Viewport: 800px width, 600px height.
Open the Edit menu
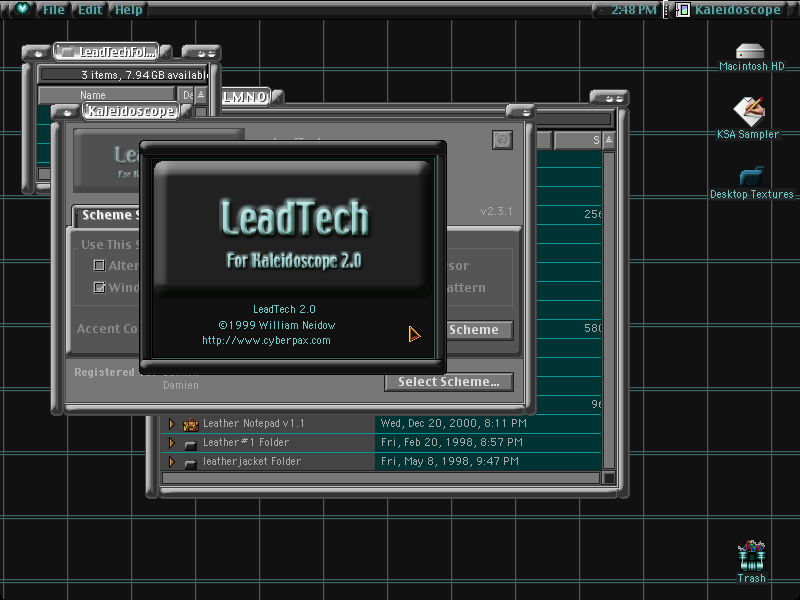(x=90, y=10)
